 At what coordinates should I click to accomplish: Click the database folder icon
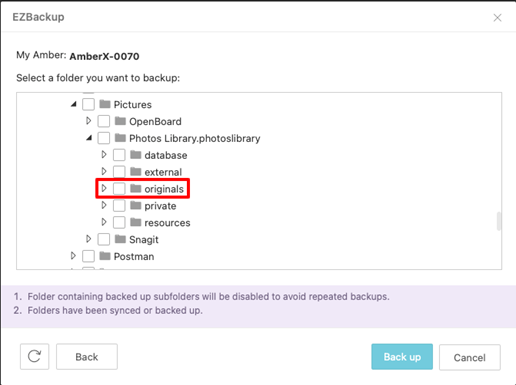135,155
